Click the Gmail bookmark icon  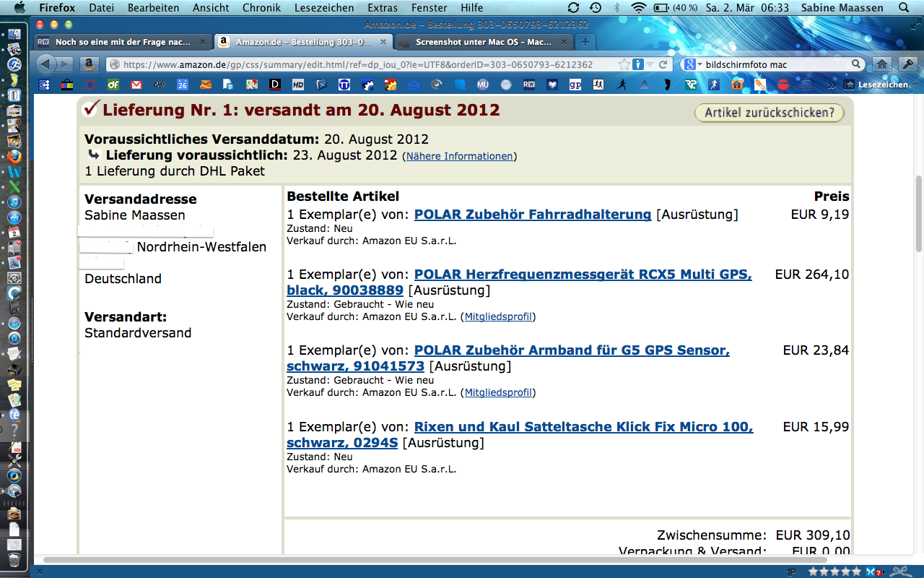click(x=136, y=85)
